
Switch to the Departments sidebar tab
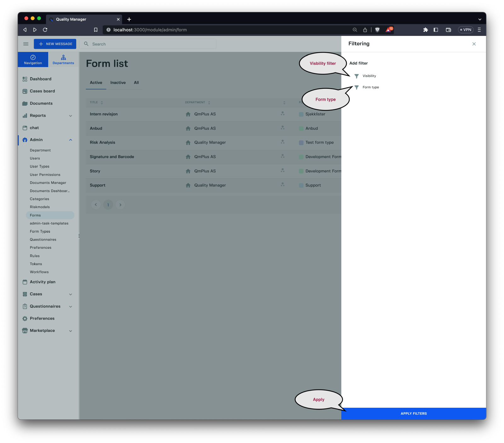click(x=63, y=60)
